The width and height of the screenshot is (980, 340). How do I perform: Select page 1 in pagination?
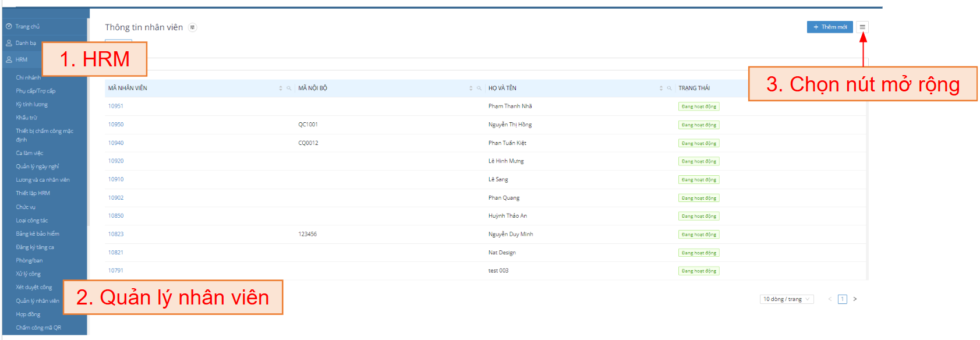pos(842,299)
